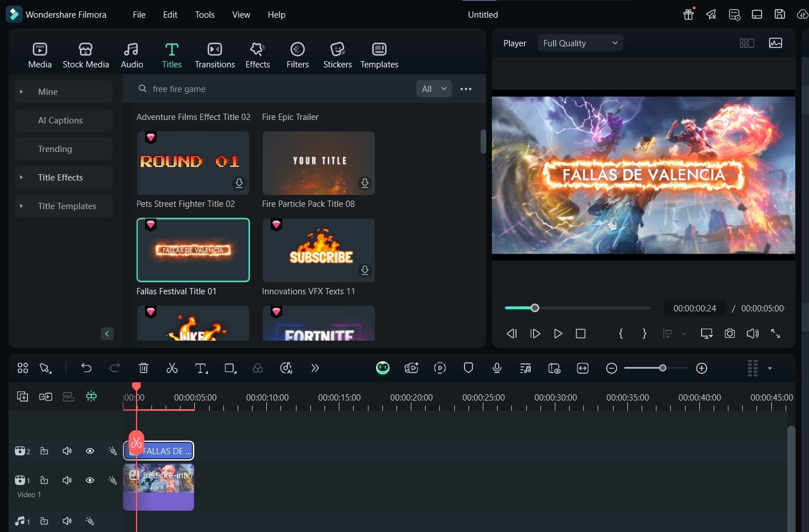
Task: Lock video track 2
Action: 44,451
